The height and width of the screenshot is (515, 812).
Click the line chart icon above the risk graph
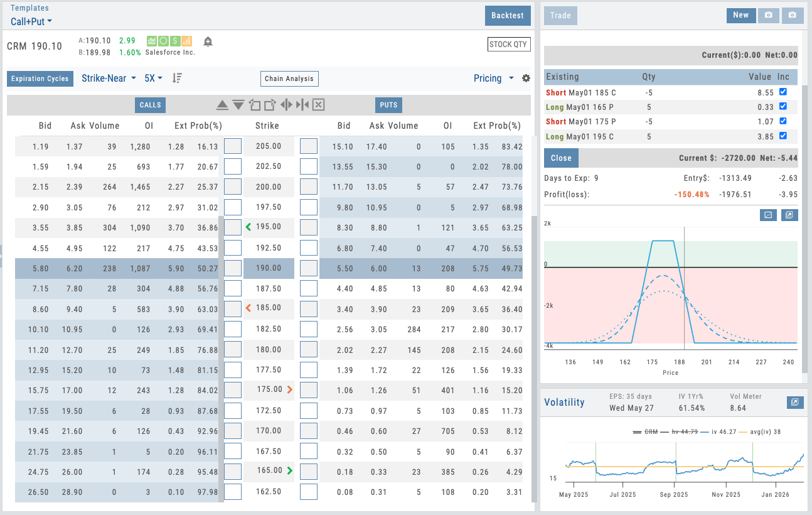[768, 215]
